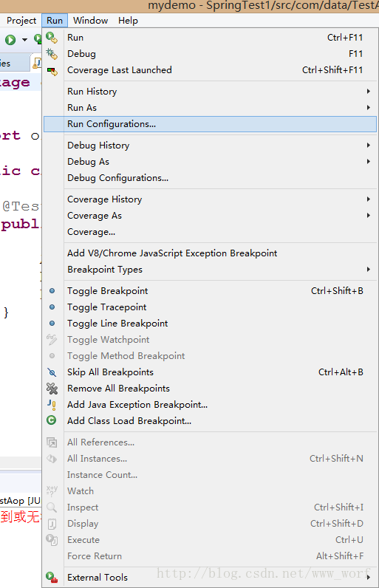Image resolution: width=379 pixels, height=588 pixels.
Task: Click the Remove All Breakpoints icon
Action: [x=52, y=389]
